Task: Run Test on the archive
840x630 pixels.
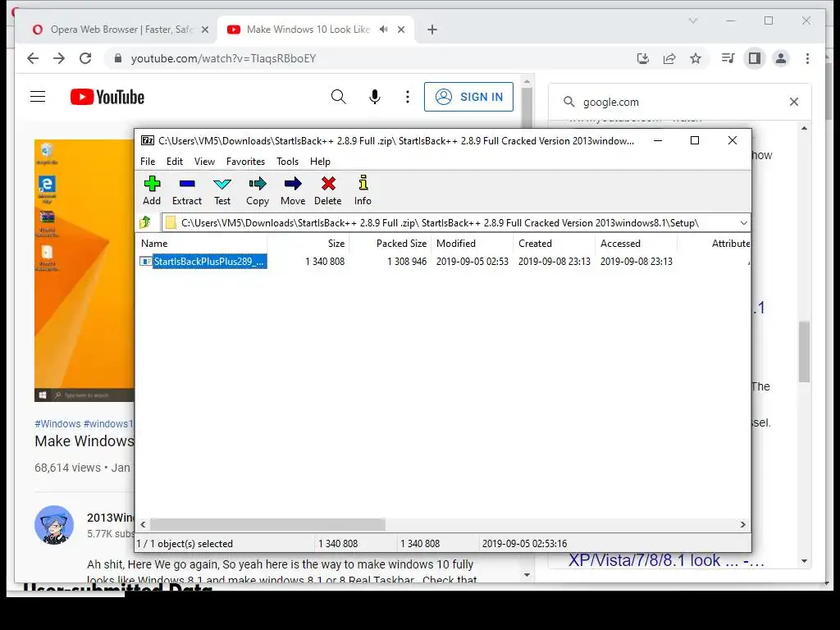Action: pyautogui.click(x=222, y=190)
